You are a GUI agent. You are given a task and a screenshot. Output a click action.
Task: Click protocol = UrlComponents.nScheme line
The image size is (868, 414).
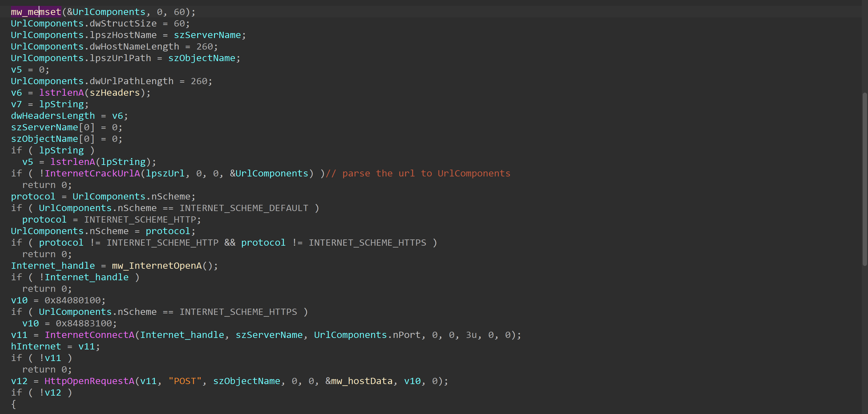click(x=103, y=197)
